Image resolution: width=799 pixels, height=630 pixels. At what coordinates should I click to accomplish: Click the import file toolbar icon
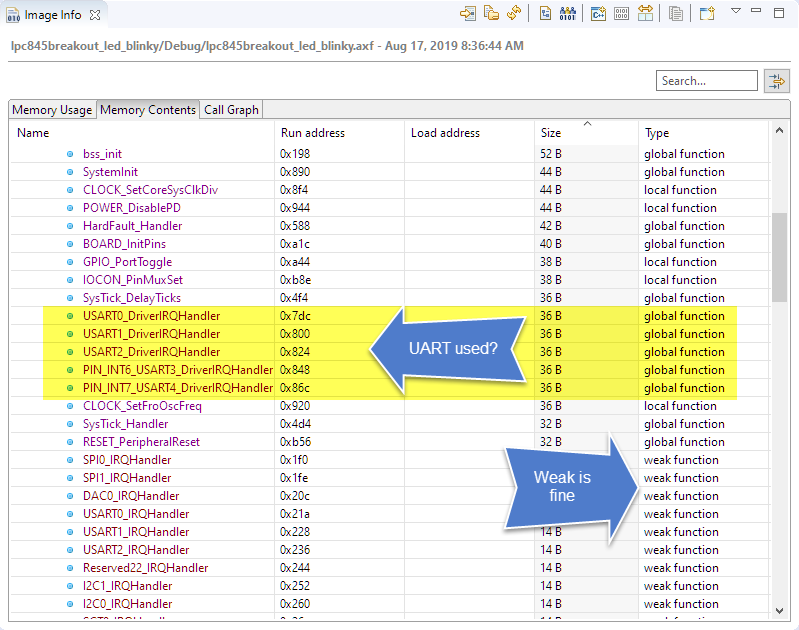(x=468, y=13)
